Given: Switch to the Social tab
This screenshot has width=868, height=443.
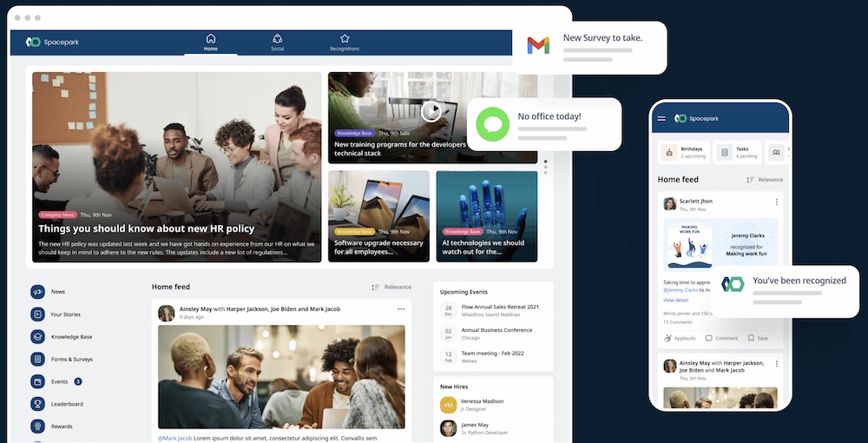Looking at the screenshot, I should (278, 43).
